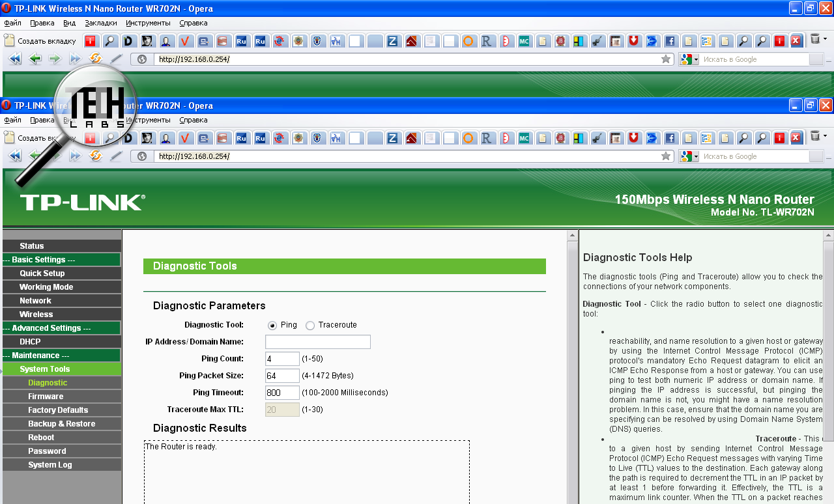Click the fast-forward icon in the lower navigation toolbar

point(76,156)
